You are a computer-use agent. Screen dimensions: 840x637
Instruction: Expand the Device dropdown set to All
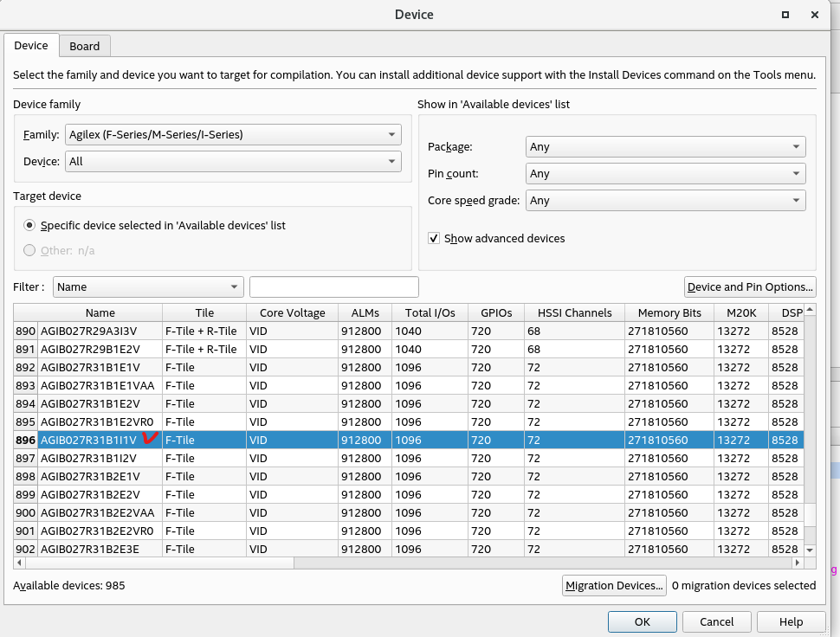click(x=233, y=161)
